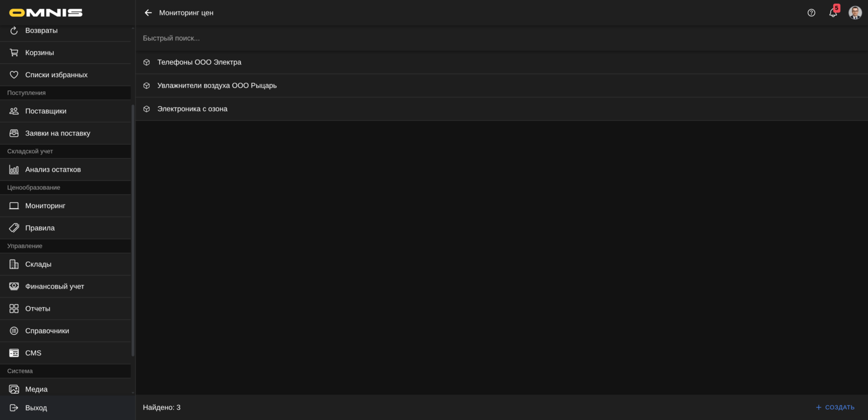Click the back arrow next to Мониторинг цен

click(x=148, y=13)
